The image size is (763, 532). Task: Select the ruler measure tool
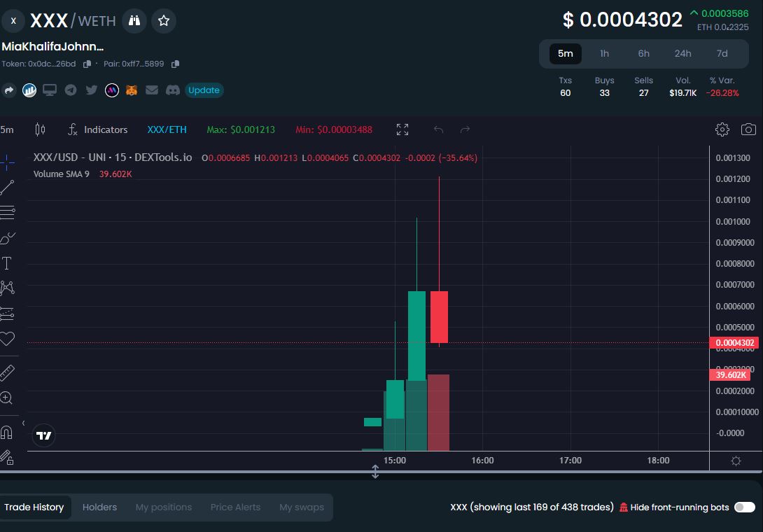tap(7, 373)
